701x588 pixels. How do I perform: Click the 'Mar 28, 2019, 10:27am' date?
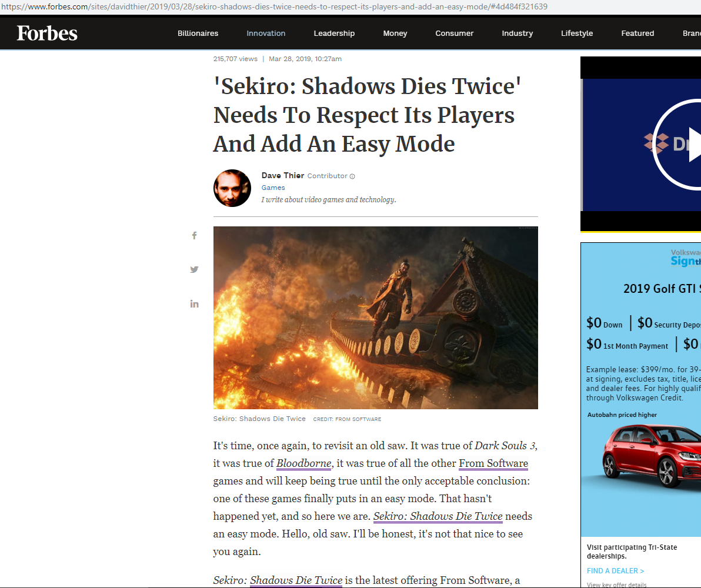[305, 59]
